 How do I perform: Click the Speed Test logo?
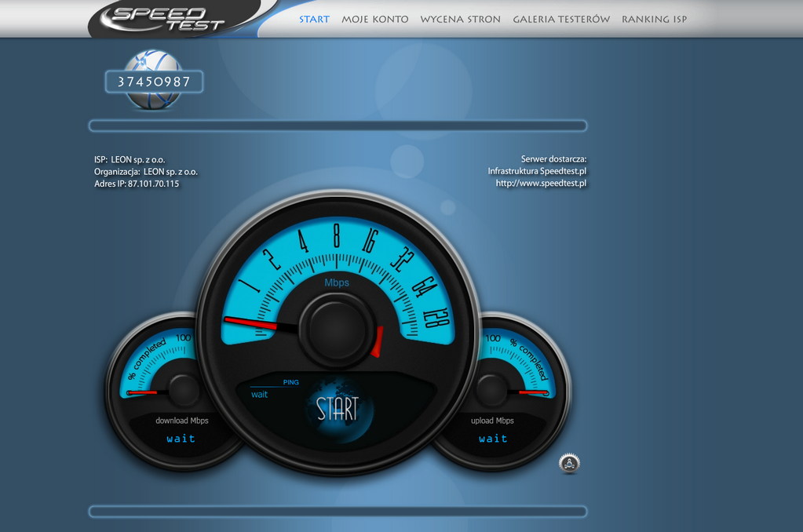(169, 16)
